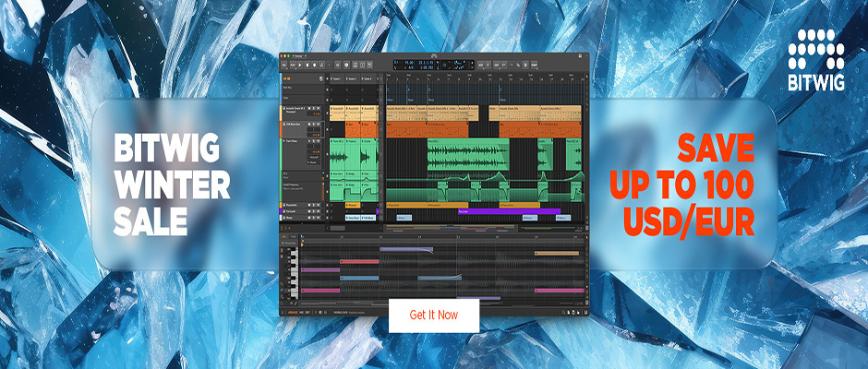This screenshot has width=868, height=369.
Task: Select the purple Pad Leads clip in arranger
Action: [508, 210]
